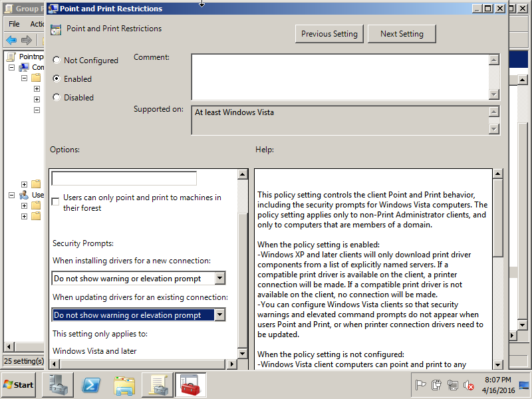Launch Windows PowerShell from the taskbar
532x399 pixels.
coord(91,385)
